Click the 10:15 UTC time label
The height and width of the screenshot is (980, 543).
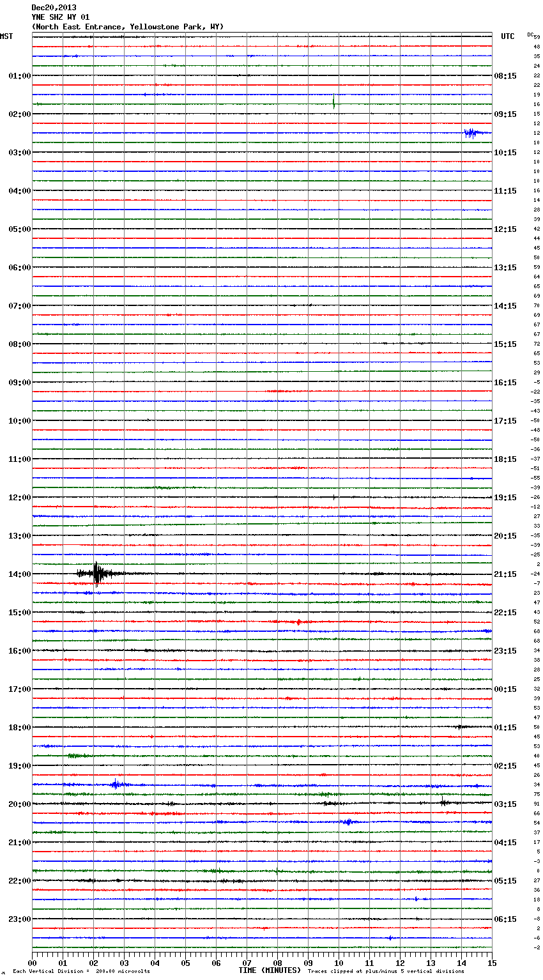coord(505,153)
